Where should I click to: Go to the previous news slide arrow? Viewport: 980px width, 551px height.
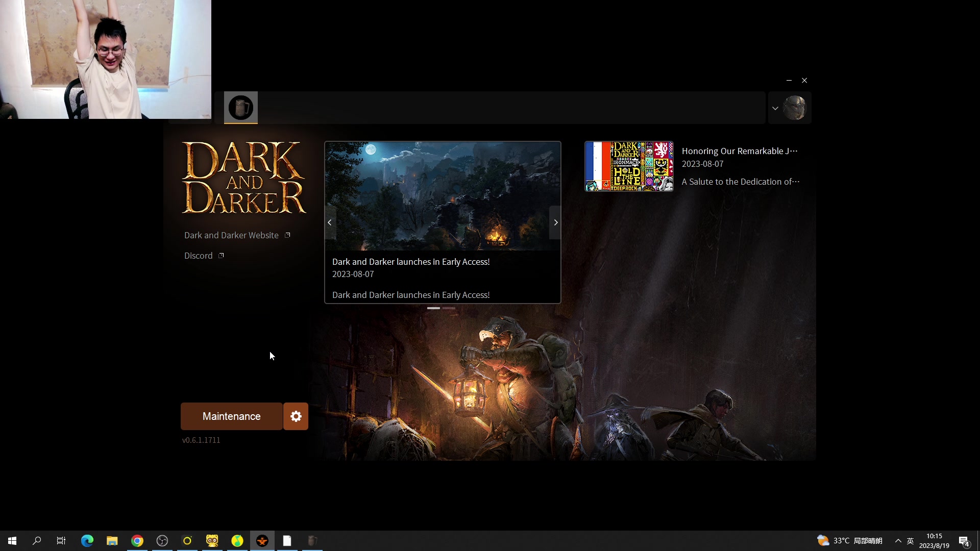point(330,222)
